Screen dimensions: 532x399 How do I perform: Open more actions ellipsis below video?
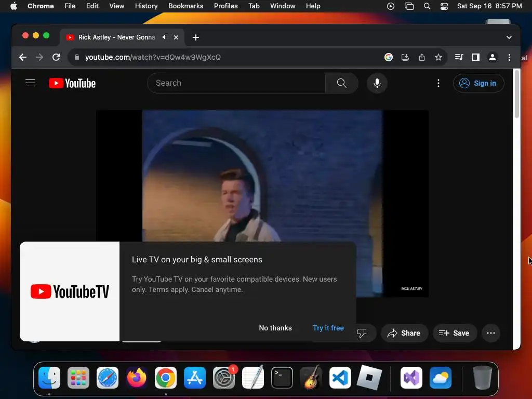[x=491, y=333]
